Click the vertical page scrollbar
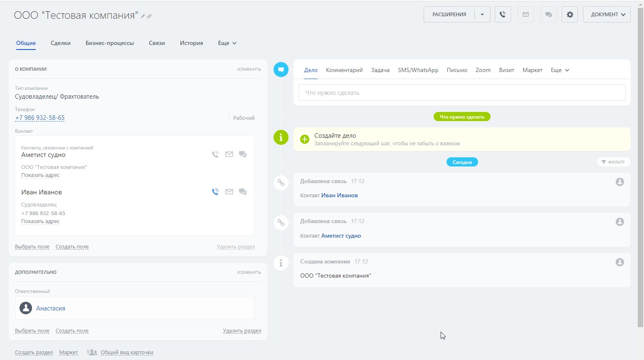The height and width of the screenshot is (360, 644). coord(640,166)
